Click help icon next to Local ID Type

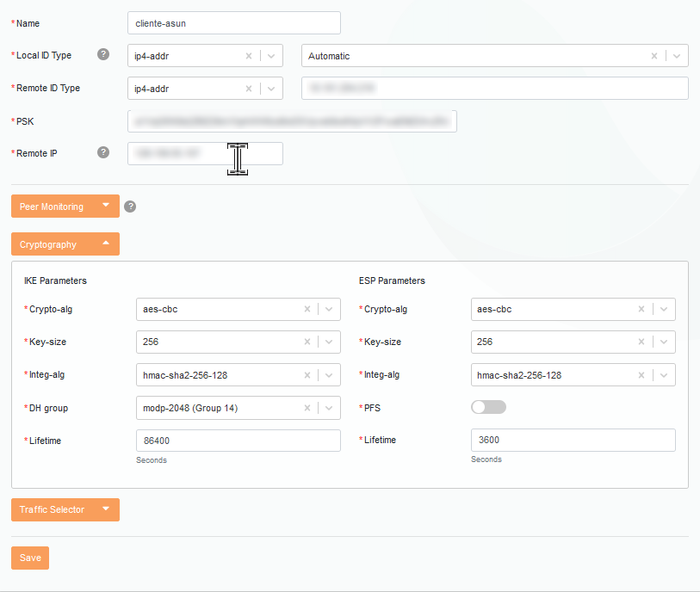[103, 55]
